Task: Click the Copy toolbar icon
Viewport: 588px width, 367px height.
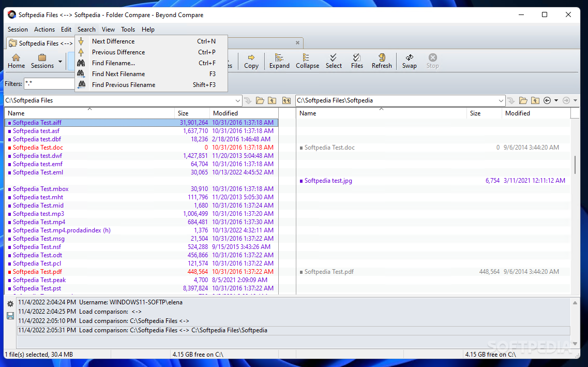Action: pyautogui.click(x=251, y=61)
